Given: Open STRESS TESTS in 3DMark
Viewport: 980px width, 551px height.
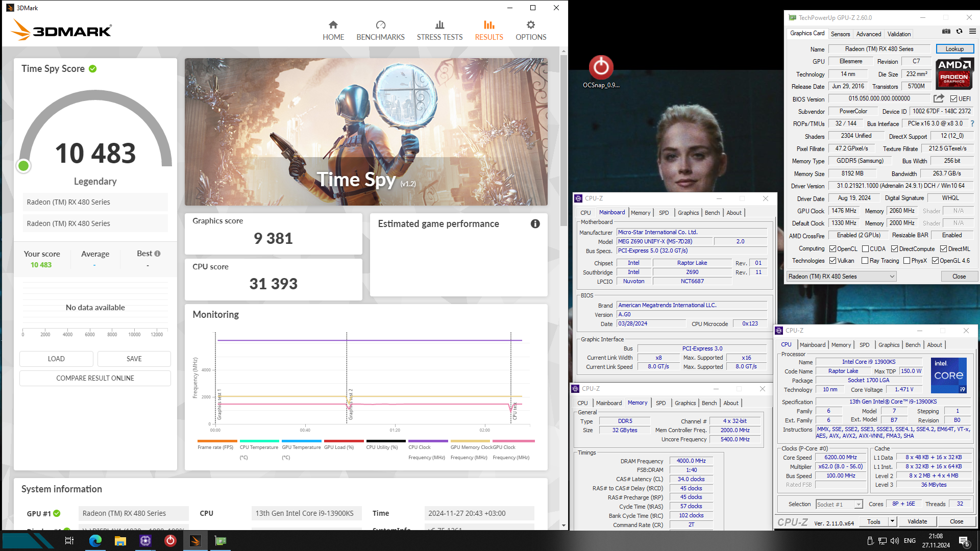Looking at the screenshot, I should pyautogui.click(x=439, y=31).
